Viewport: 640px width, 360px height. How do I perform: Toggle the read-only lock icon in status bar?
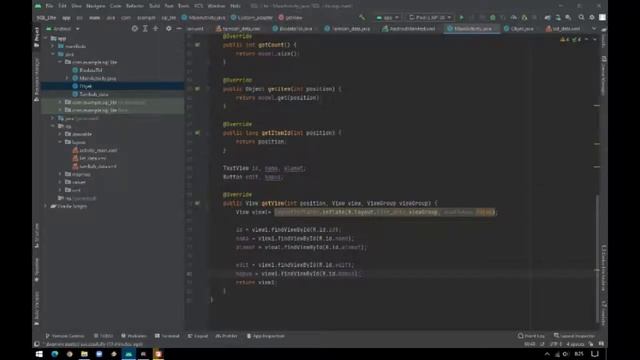click(591, 344)
